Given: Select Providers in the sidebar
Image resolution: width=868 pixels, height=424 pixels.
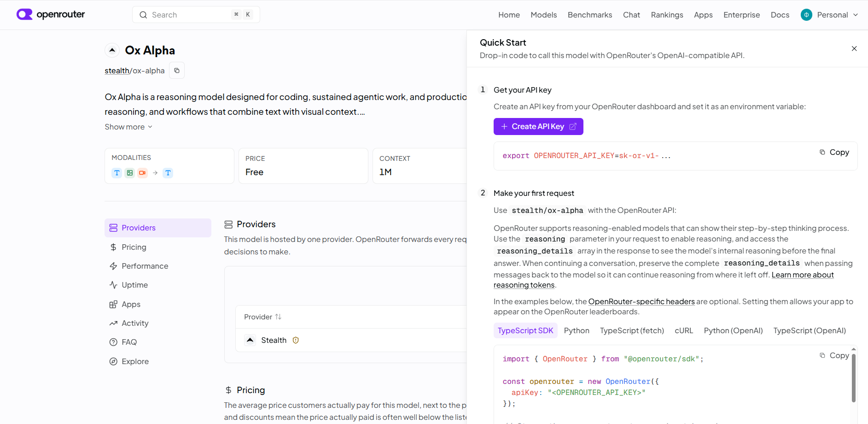Looking at the screenshot, I should [x=158, y=228].
